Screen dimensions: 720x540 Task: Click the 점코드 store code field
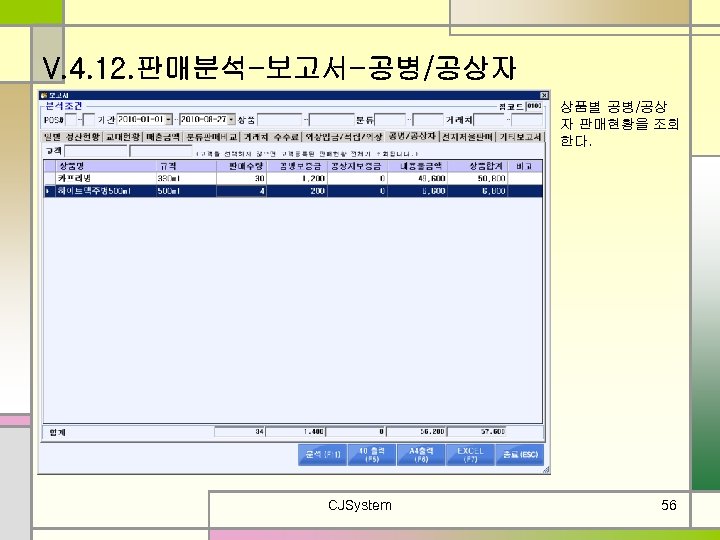[x=534, y=106]
